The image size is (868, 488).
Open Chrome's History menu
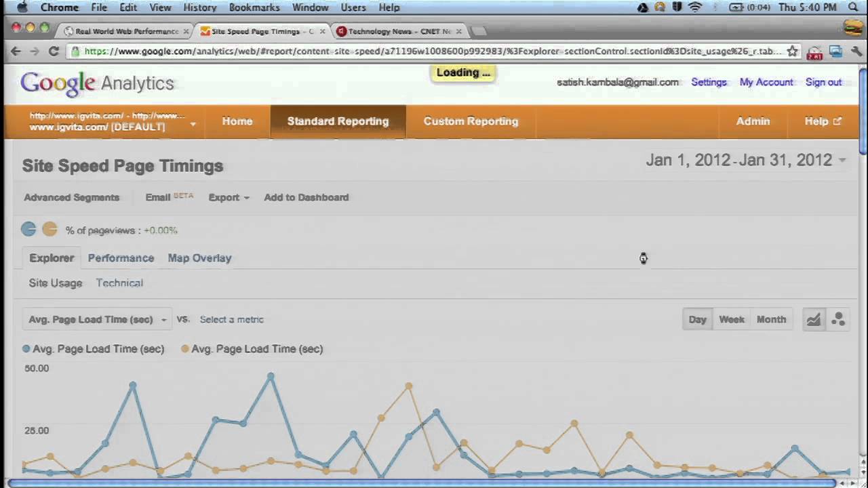point(200,7)
